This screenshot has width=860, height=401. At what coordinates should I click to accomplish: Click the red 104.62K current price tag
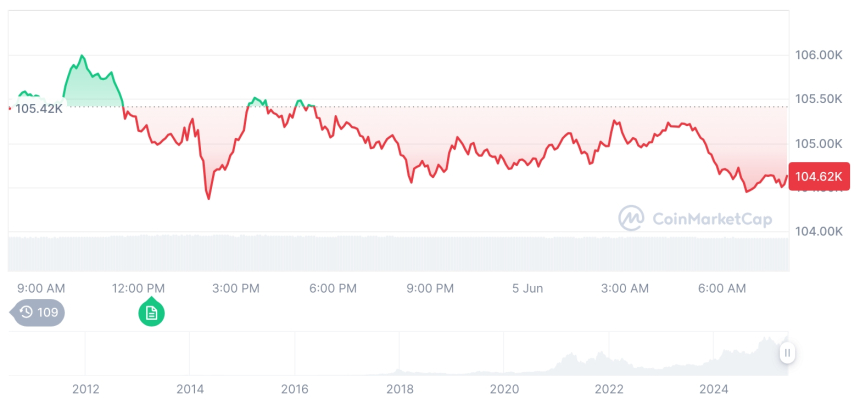[819, 177]
